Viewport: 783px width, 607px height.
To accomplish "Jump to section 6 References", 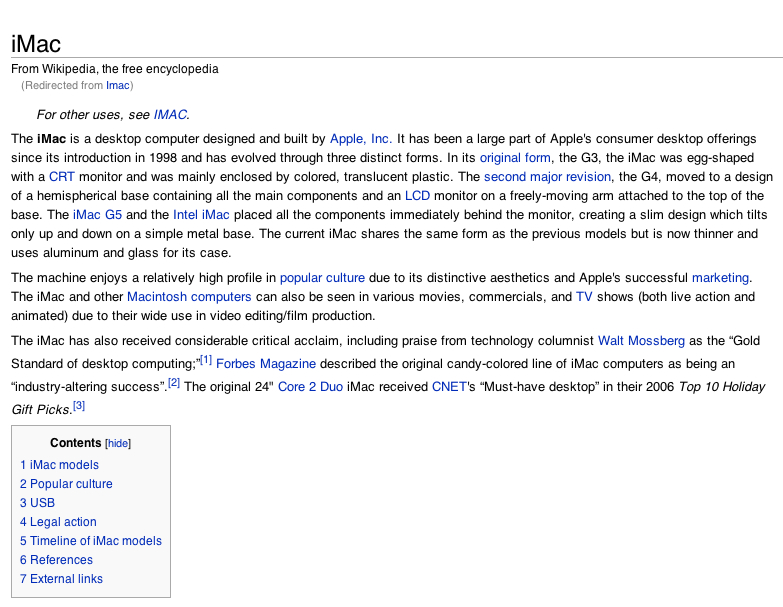I will 56,560.
